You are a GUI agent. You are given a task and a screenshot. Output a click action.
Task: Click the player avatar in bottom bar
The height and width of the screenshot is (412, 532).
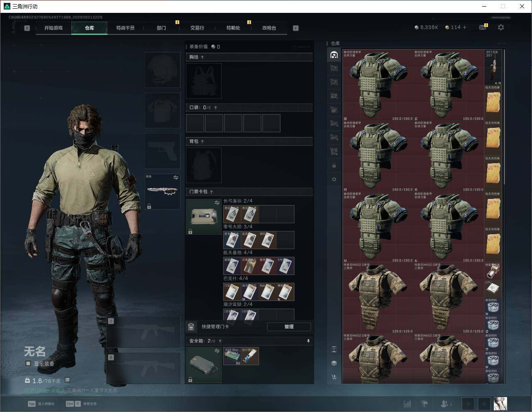pyautogui.click(x=500, y=404)
